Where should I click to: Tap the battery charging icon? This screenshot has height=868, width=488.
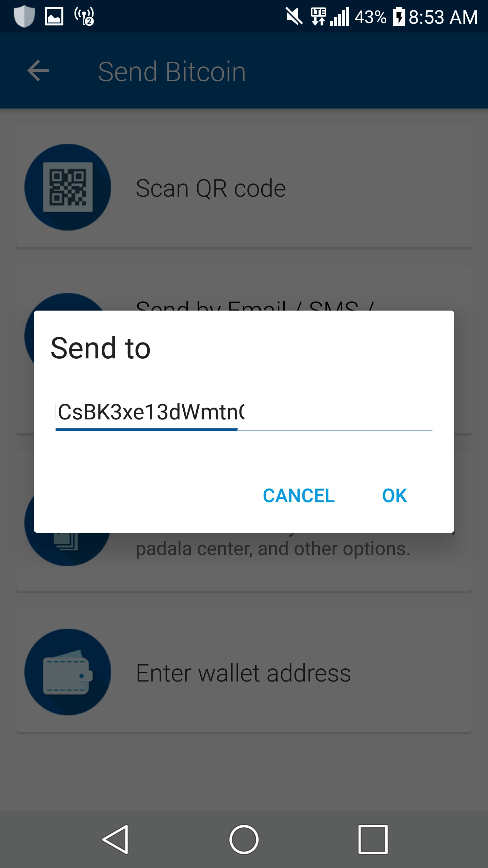point(399,16)
